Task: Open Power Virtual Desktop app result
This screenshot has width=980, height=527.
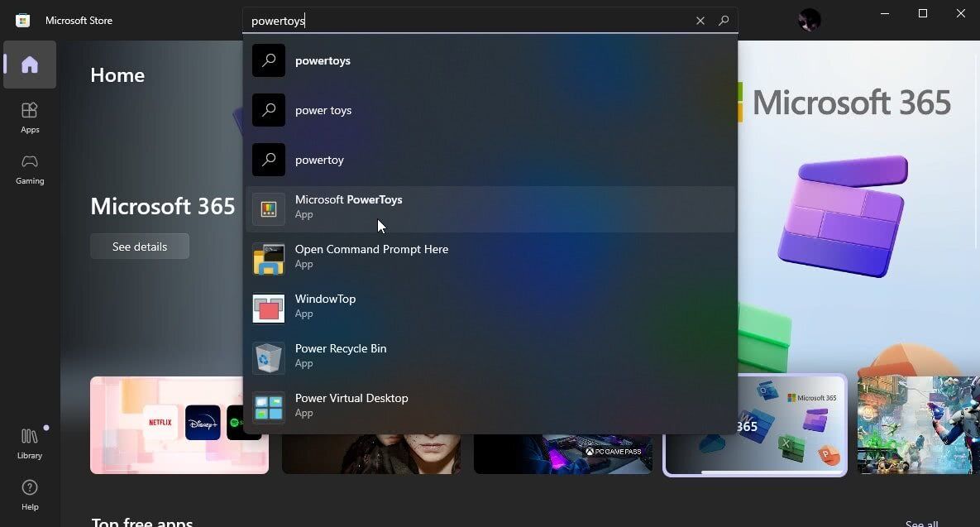Action: [x=490, y=407]
